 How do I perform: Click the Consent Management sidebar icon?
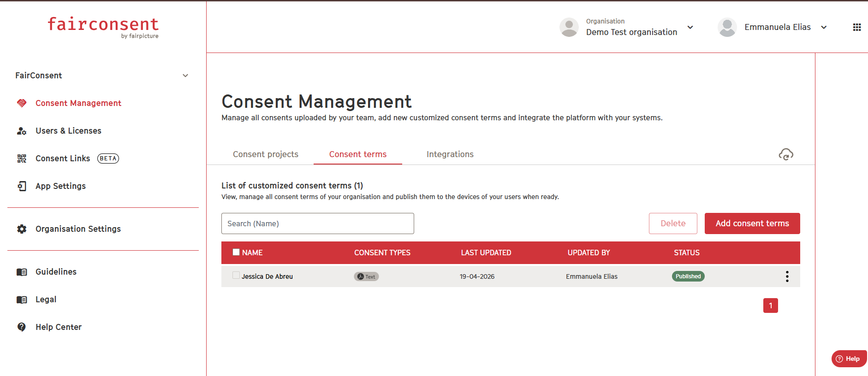click(22, 103)
